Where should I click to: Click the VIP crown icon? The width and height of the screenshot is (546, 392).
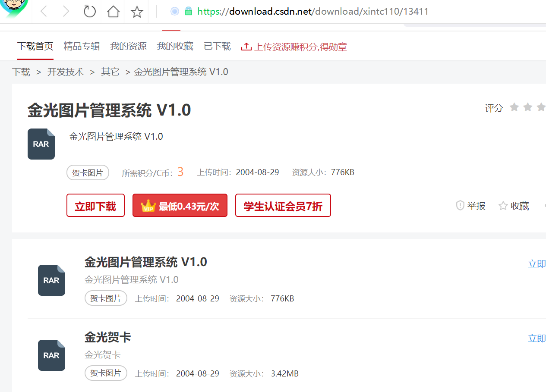pyautogui.click(x=148, y=206)
